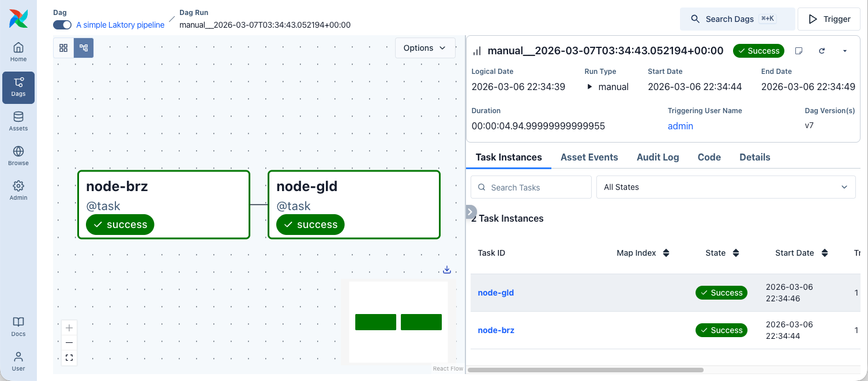Click the fit view fullscreen icon
Image resolution: width=868 pixels, height=381 pixels.
click(x=69, y=358)
